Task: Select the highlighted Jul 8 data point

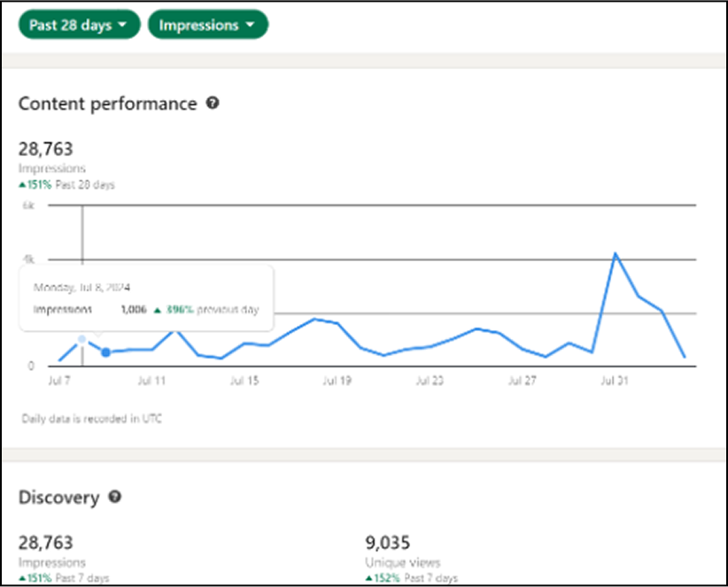Action: tap(105, 352)
